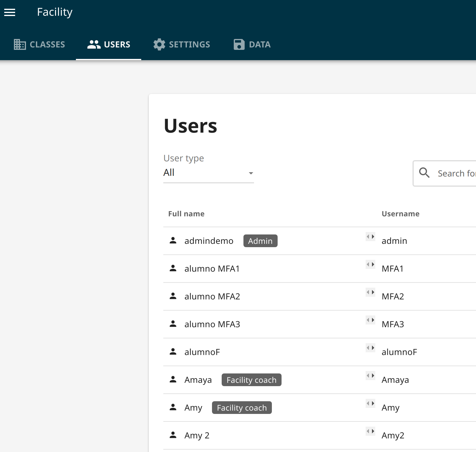Click the person icon for admindemo
476x452 pixels.
[173, 241]
